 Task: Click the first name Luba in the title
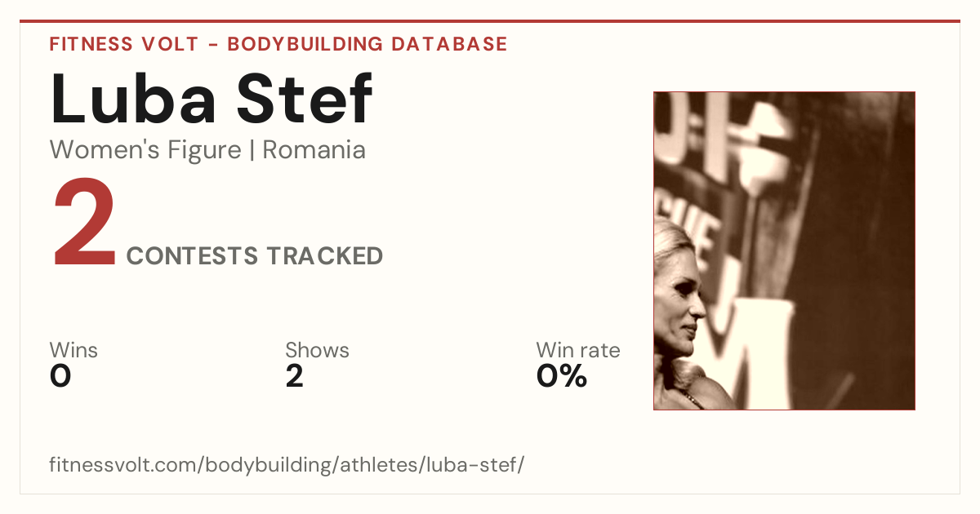(x=134, y=100)
